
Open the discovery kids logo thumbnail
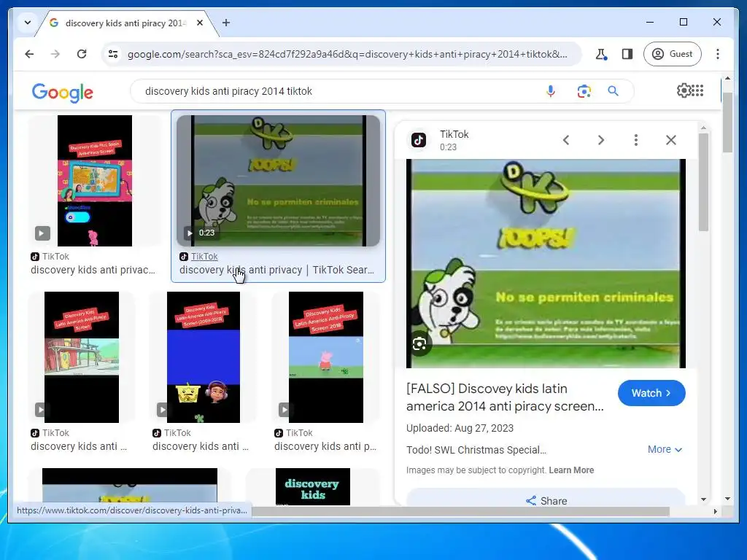(313, 486)
